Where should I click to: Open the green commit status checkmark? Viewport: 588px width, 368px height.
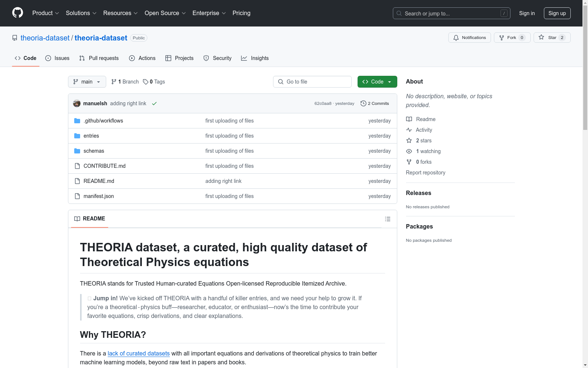(154, 103)
